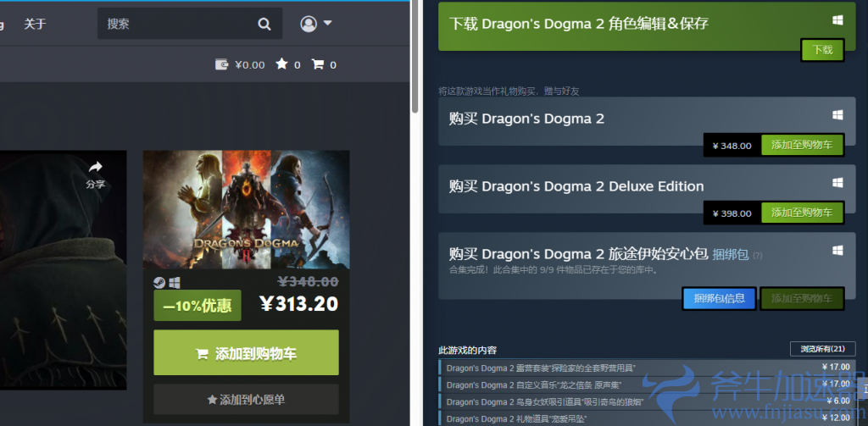Click the search magnifier icon

coord(264,24)
